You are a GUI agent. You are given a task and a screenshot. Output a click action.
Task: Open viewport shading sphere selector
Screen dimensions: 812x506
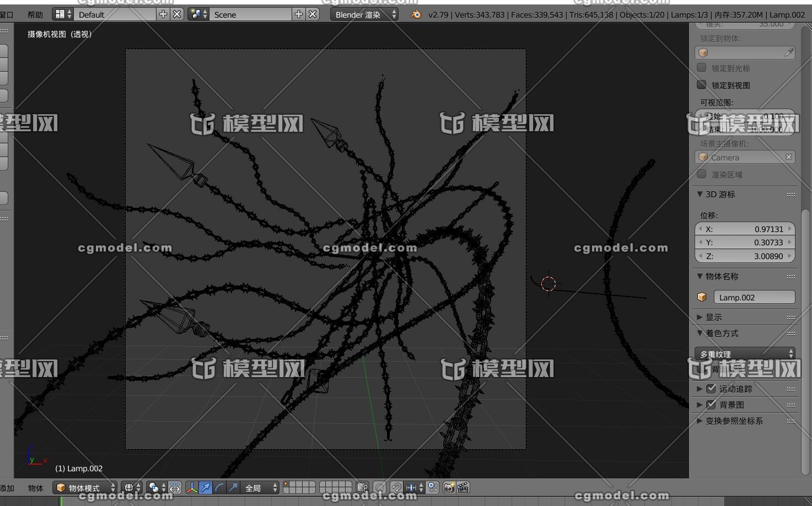pos(131,488)
